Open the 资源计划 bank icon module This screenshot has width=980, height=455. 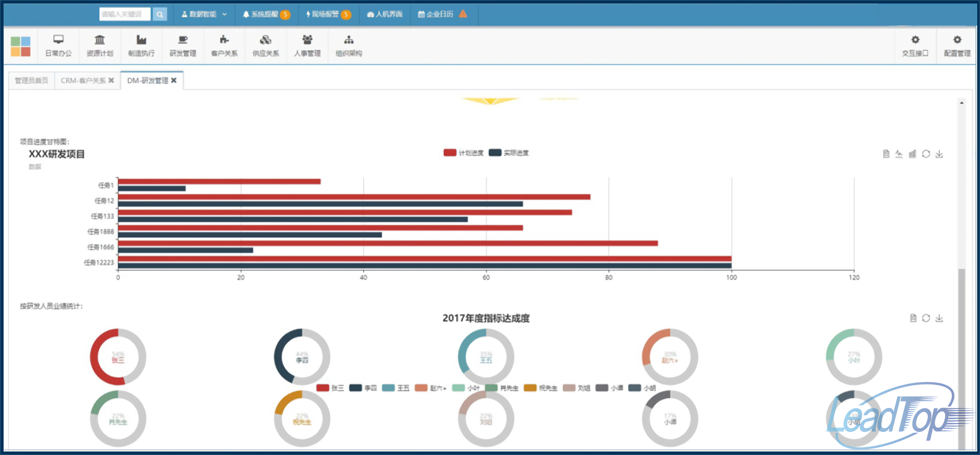click(x=100, y=46)
